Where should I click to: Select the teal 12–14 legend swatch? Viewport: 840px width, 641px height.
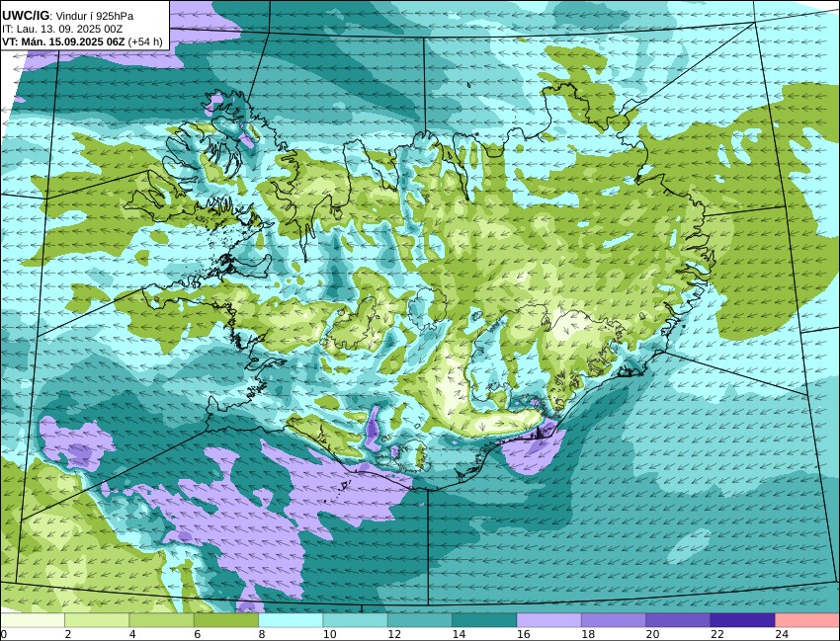[420, 620]
